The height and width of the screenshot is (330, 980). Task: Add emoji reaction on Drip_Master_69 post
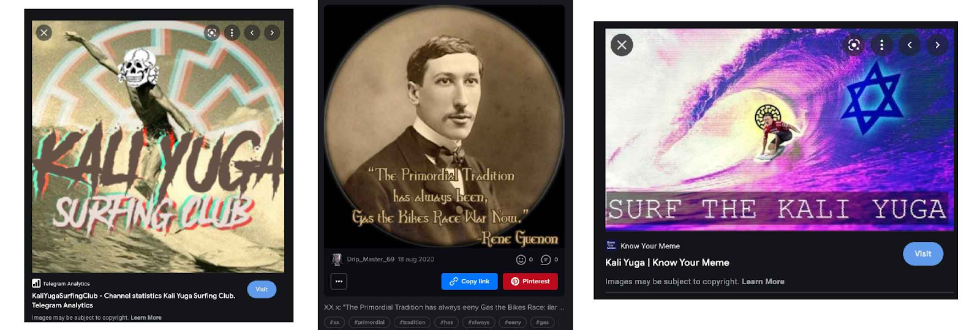click(x=521, y=260)
